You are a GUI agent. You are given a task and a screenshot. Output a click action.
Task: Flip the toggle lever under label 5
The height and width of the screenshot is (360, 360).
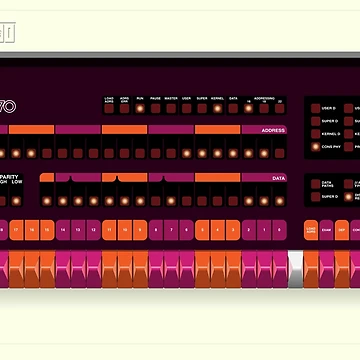tap(202, 269)
